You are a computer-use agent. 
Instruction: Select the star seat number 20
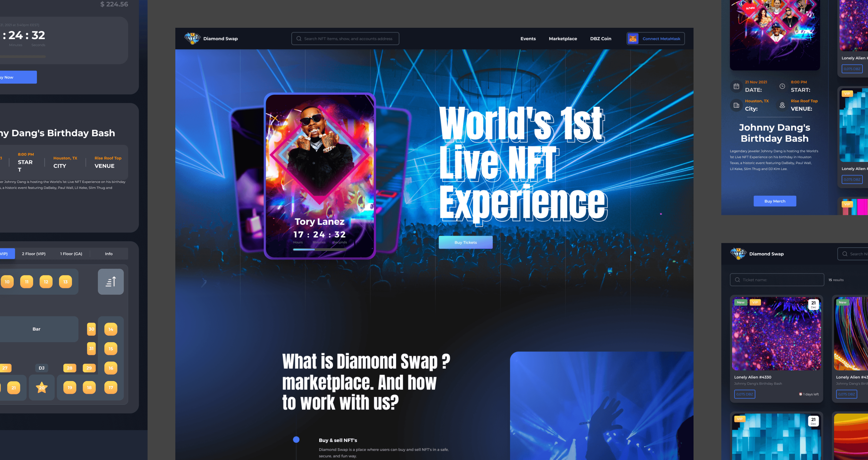click(x=42, y=388)
